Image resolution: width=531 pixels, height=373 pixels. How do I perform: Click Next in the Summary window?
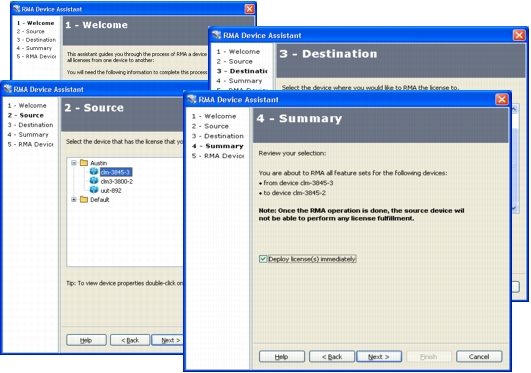(379, 357)
